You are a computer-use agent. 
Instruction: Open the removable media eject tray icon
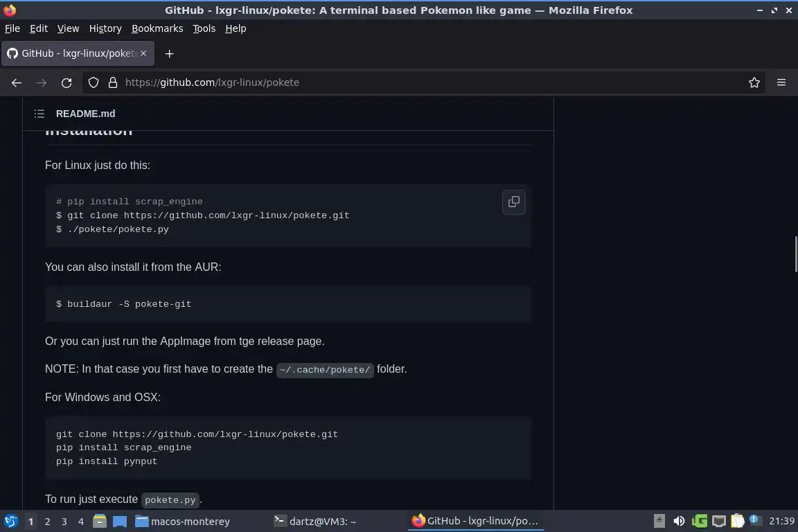coord(659,522)
